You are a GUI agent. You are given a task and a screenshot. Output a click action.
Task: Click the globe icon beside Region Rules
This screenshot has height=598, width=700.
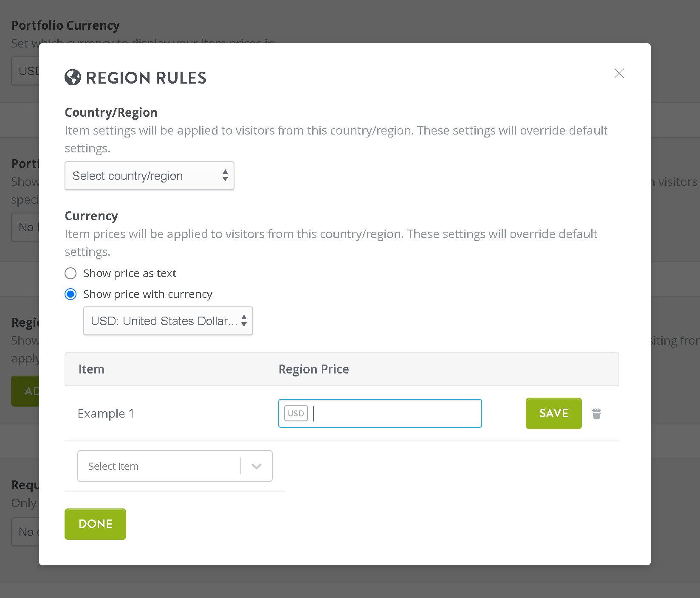click(73, 77)
